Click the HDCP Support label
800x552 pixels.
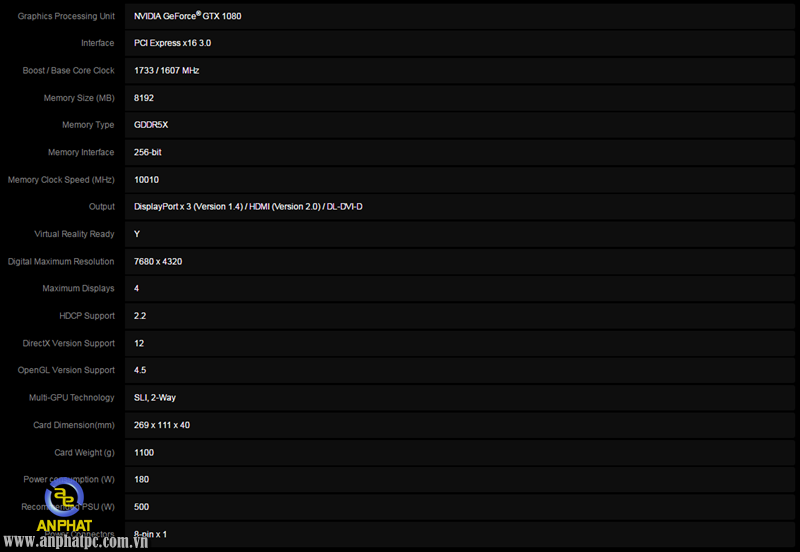pos(87,316)
